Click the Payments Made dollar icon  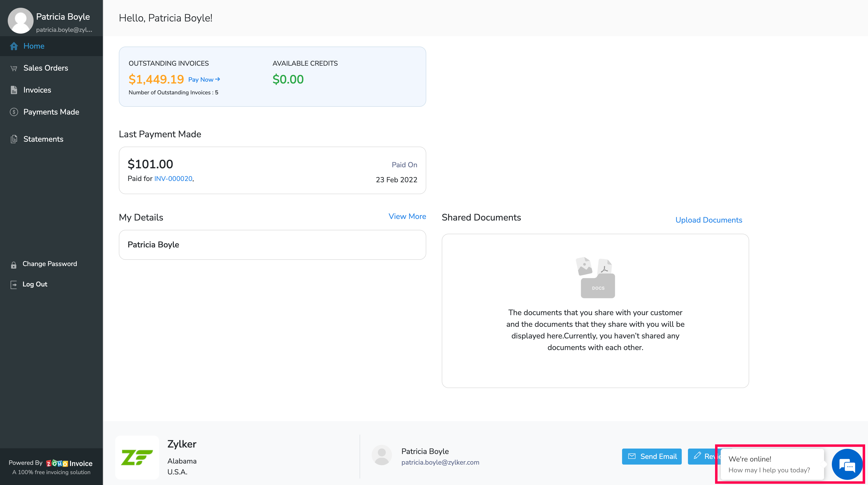click(14, 112)
